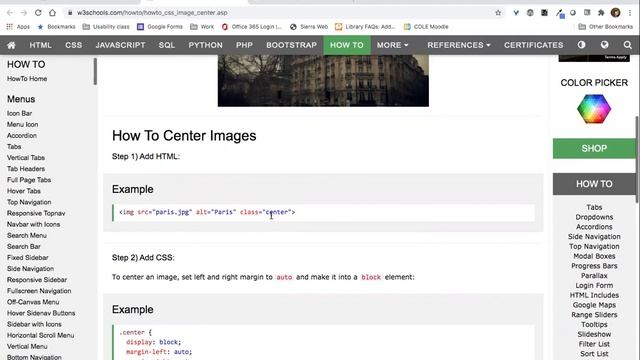Screen dimensions: 640x360
Task: Open Modal Boxes link in right panel
Action: pyautogui.click(x=594, y=256)
